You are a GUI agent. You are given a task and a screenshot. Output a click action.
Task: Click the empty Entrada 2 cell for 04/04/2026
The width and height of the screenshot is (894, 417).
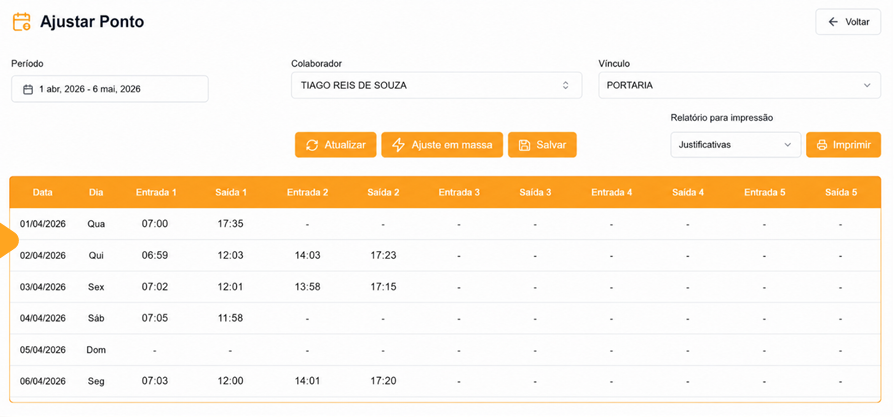point(307,318)
